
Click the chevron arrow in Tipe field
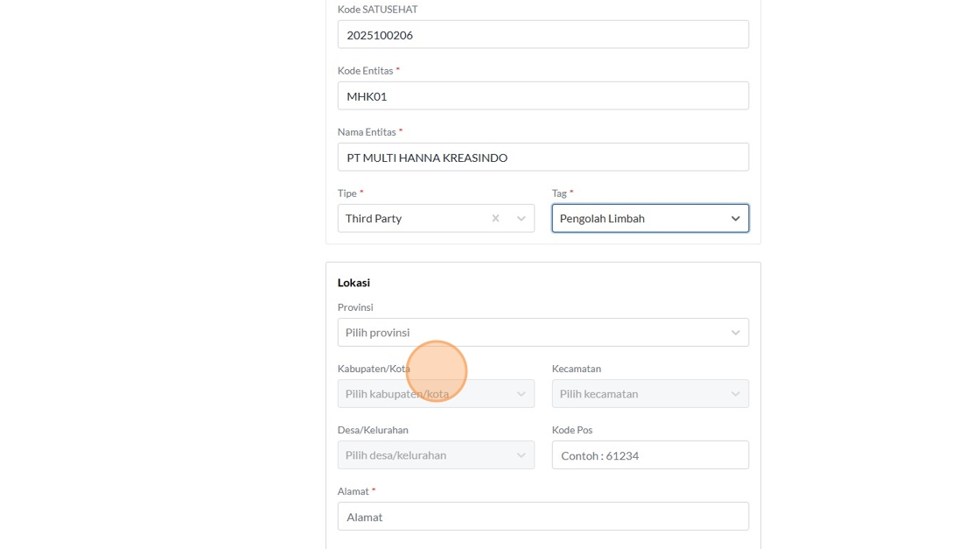pyautogui.click(x=521, y=218)
